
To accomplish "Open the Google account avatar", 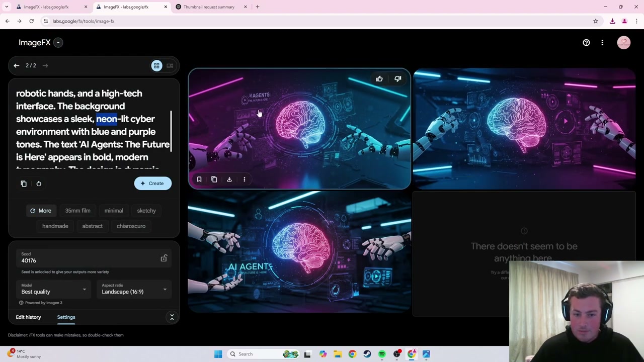I will [624, 43].
